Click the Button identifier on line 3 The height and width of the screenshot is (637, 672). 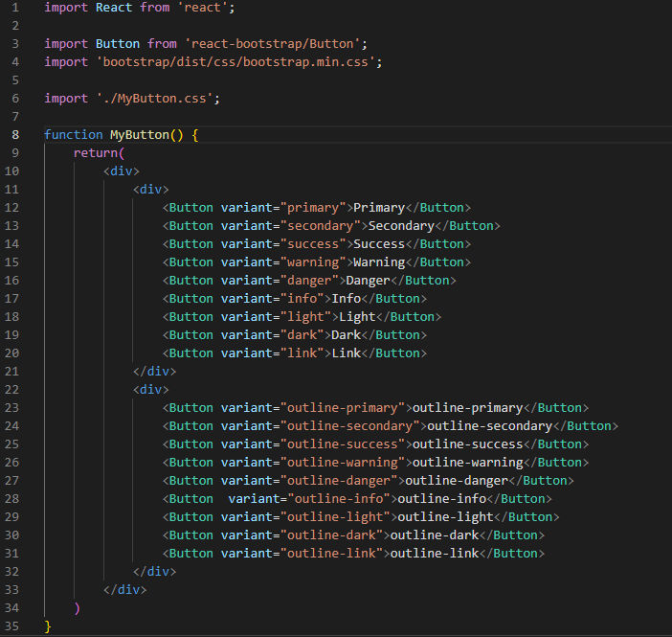coord(118,44)
